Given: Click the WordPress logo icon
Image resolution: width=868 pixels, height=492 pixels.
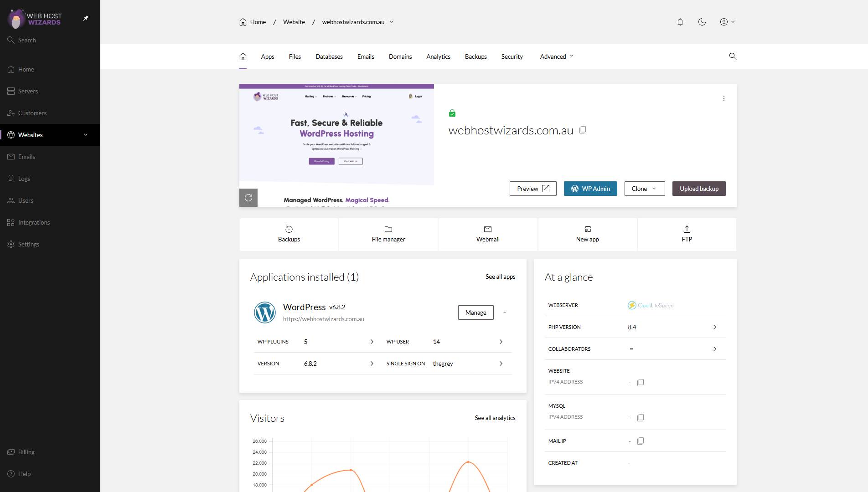Looking at the screenshot, I should click(x=265, y=313).
